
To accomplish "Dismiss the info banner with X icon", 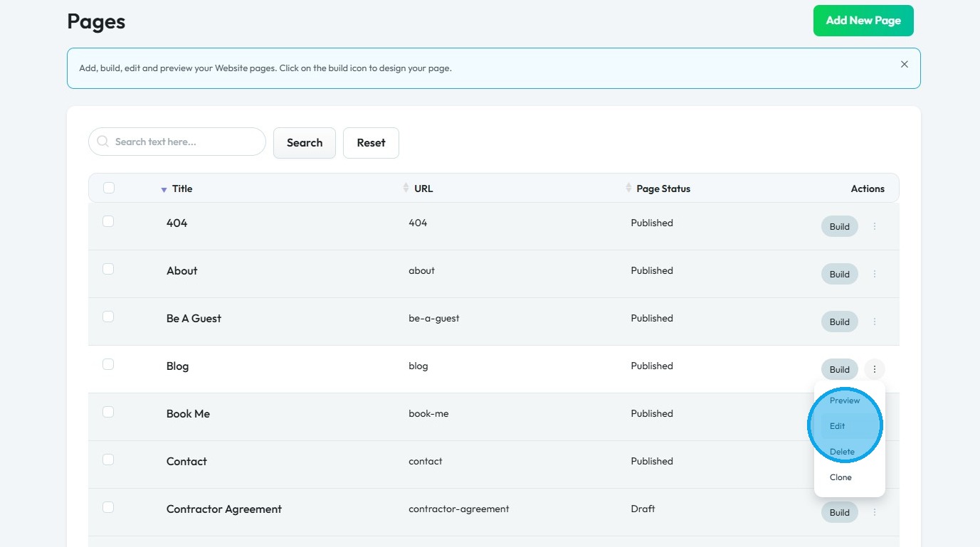I will [904, 64].
